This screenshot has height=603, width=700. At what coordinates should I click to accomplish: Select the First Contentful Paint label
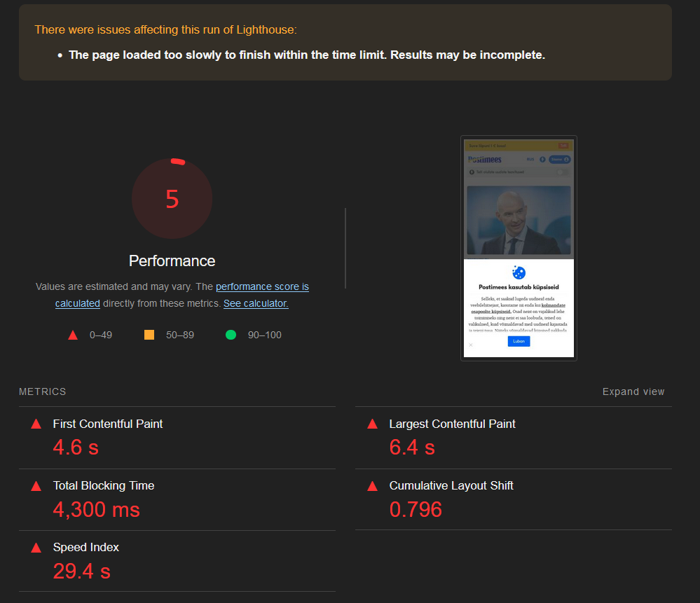[x=108, y=424]
